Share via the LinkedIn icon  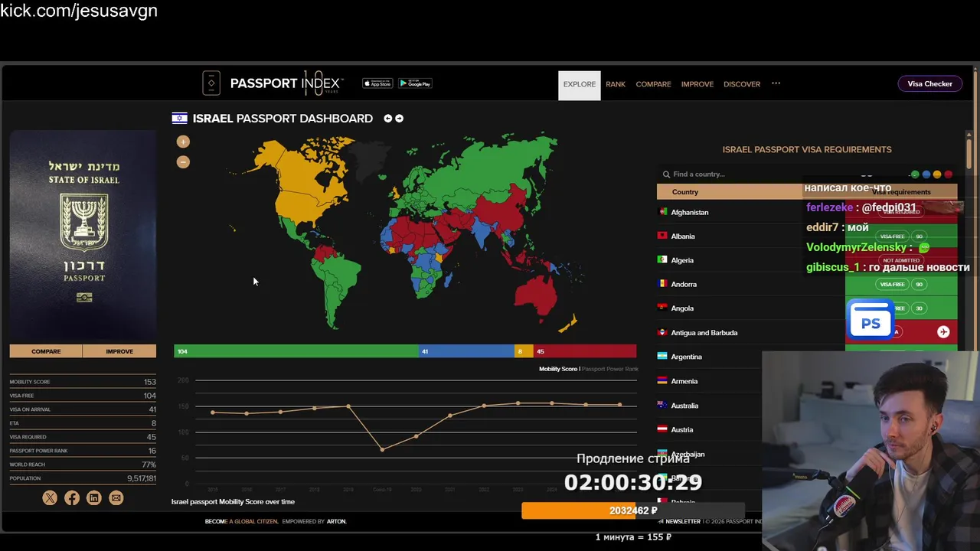[94, 498]
